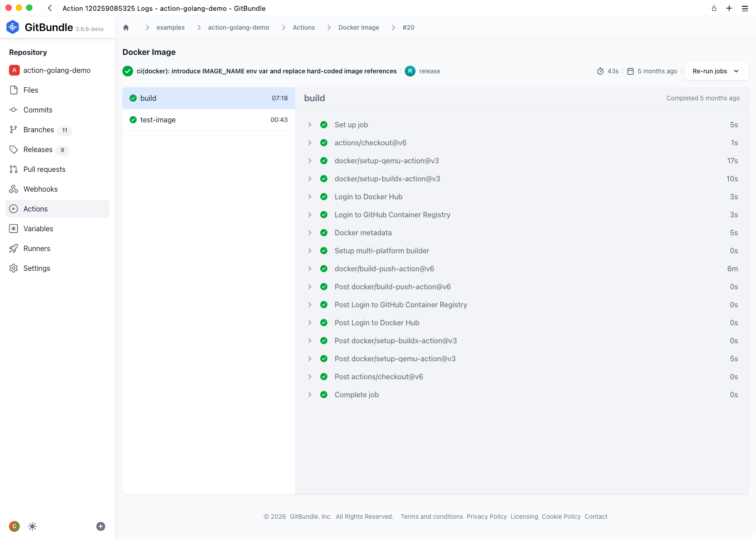The width and height of the screenshot is (756, 539).
Task: Click success status icon of Docker metadata step
Action: click(x=324, y=233)
